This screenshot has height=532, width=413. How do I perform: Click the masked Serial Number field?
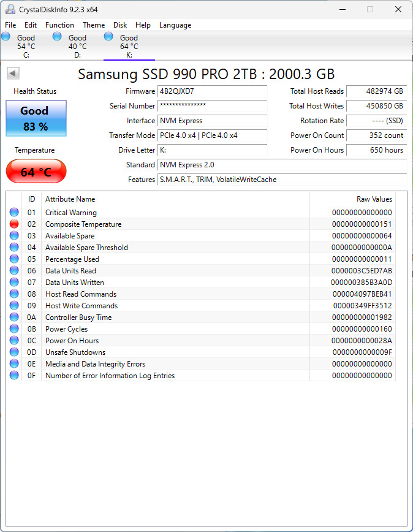tap(212, 106)
